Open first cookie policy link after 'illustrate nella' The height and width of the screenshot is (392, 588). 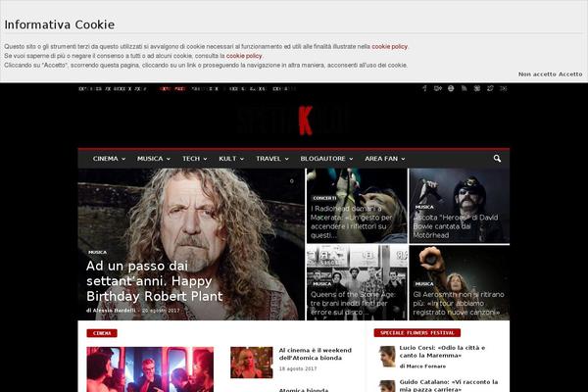pos(389,46)
